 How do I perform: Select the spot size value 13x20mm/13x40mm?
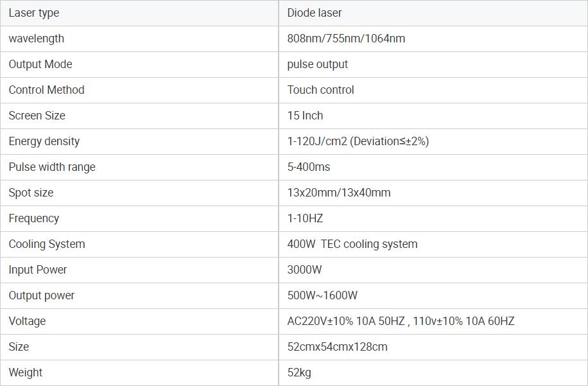[x=339, y=193]
